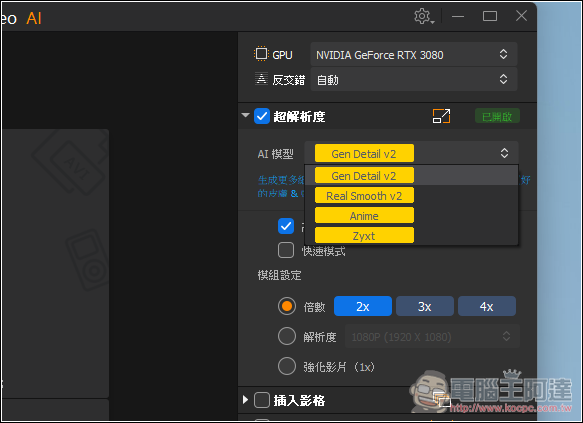Click the super resolution upscale icon

click(441, 116)
